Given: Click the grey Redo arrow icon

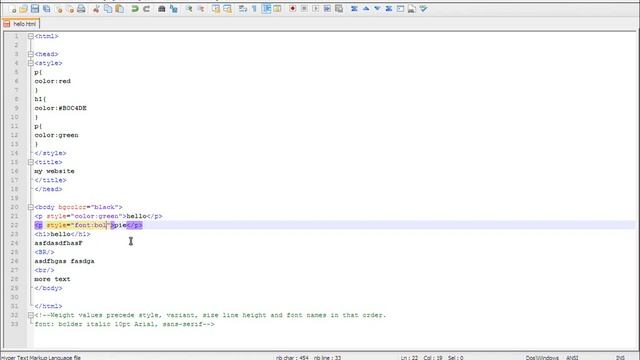Looking at the screenshot, I should click(x=146, y=9).
